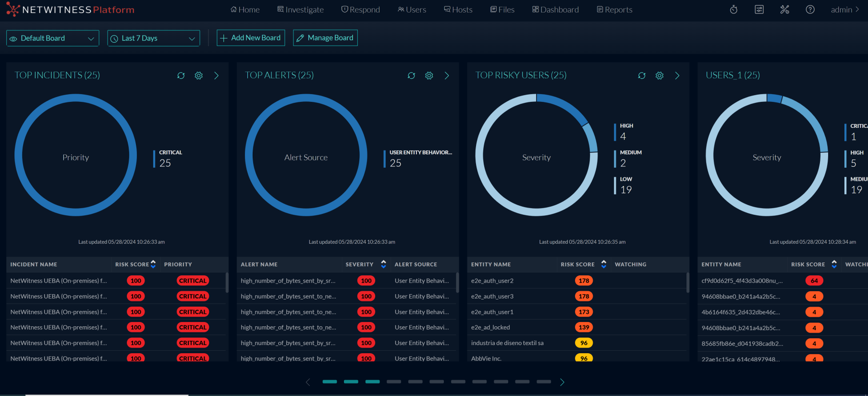Open Top Incidents panel settings gear
868x396 pixels.
(199, 75)
